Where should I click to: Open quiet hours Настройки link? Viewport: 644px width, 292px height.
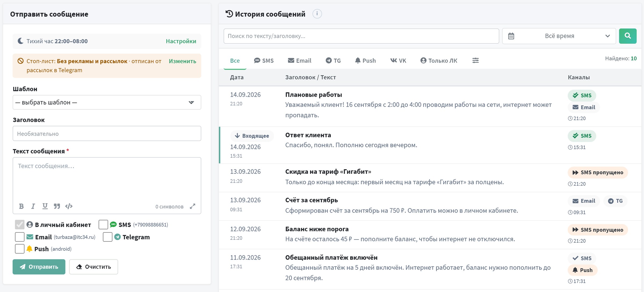tap(181, 41)
